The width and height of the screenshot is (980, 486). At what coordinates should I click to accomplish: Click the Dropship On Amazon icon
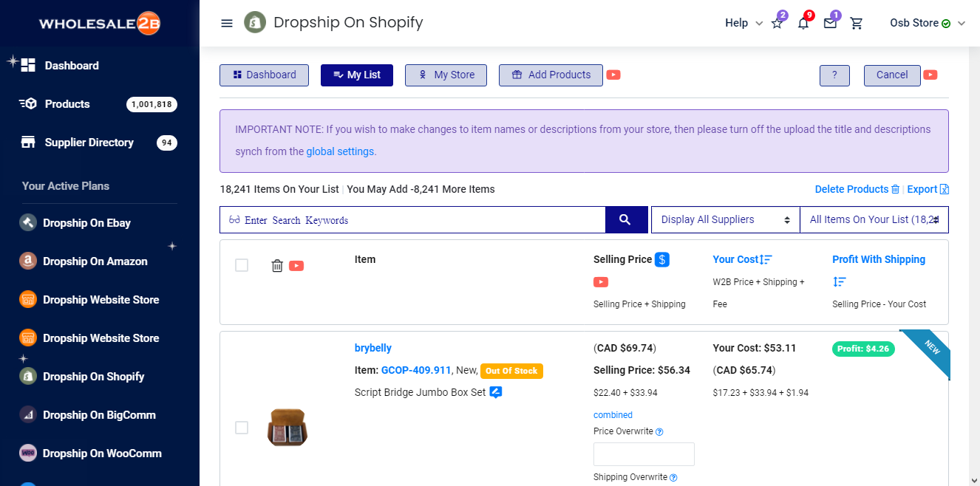pos(28,261)
